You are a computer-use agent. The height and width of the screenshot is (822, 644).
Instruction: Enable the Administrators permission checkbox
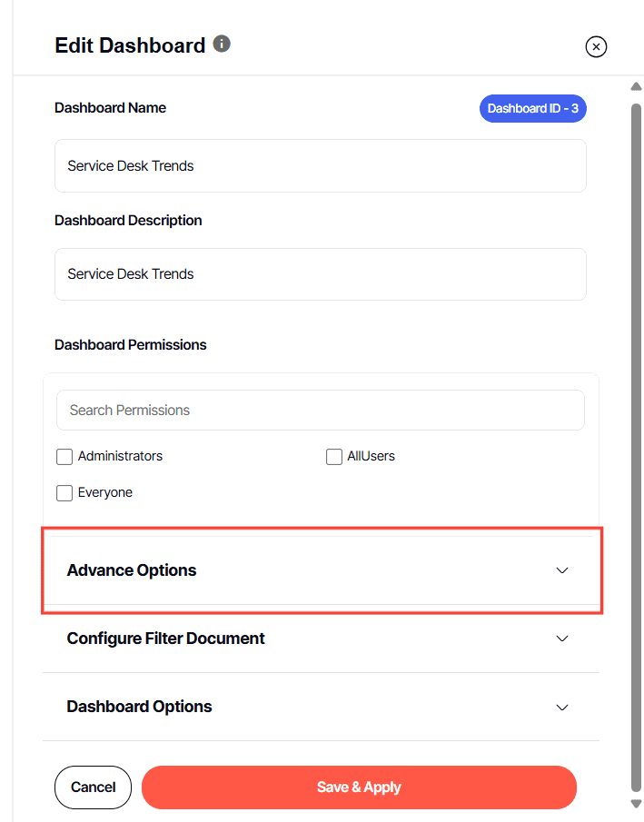pos(64,457)
